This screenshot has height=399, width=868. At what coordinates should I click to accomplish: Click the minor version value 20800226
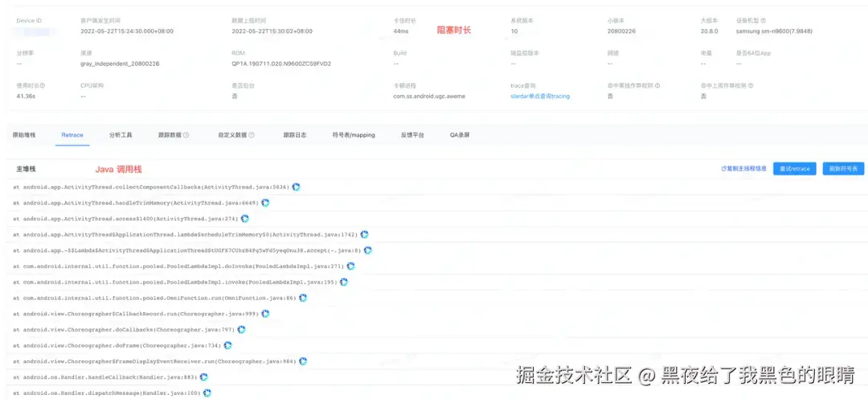[621, 31]
